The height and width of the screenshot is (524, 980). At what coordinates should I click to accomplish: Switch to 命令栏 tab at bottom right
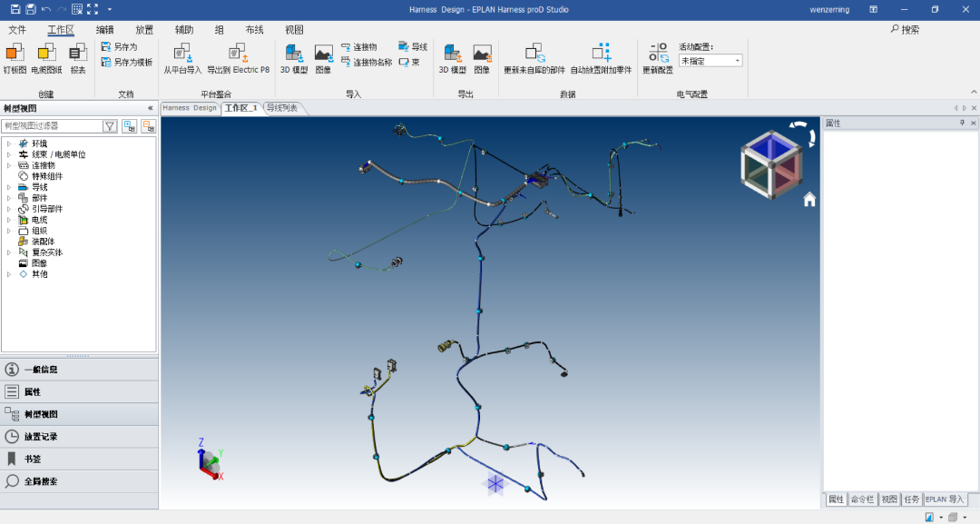click(862, 499)
